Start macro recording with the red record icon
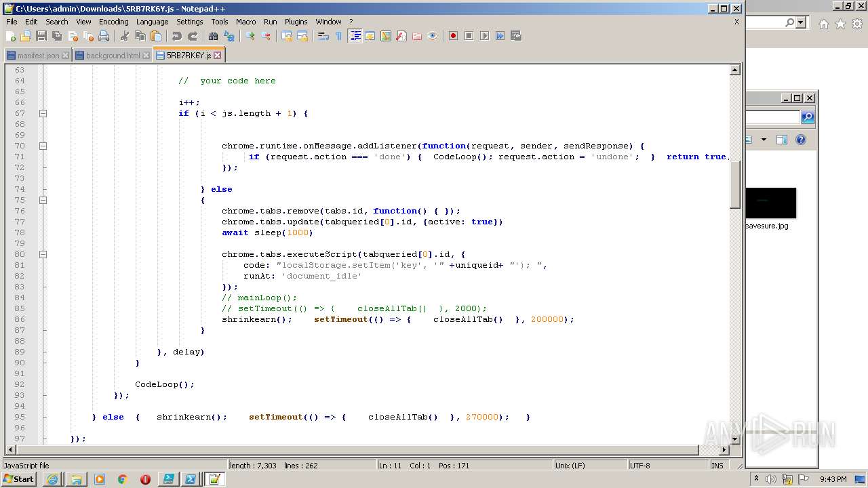Image resolution: width=868 pixels, height=488 pixels. 453,36
